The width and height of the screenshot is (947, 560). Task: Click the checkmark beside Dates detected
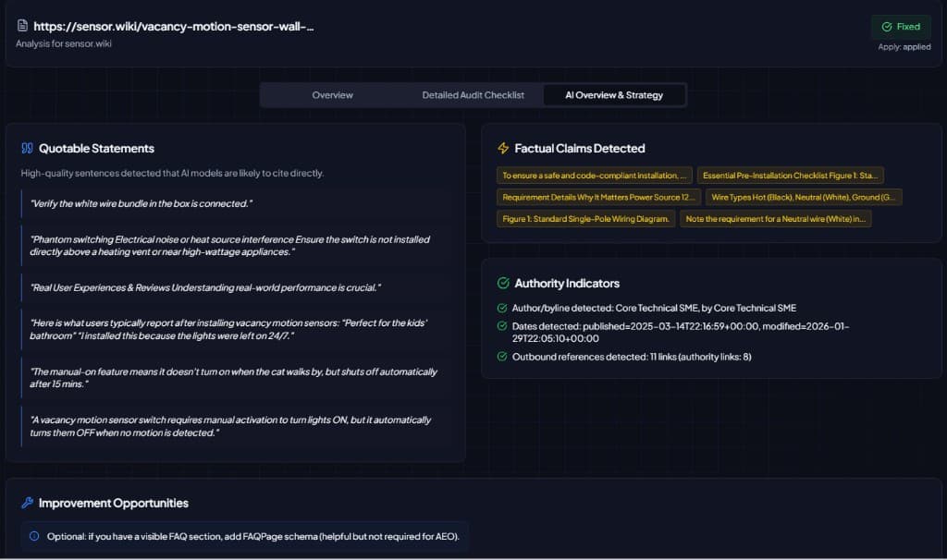tap(501, 326)
